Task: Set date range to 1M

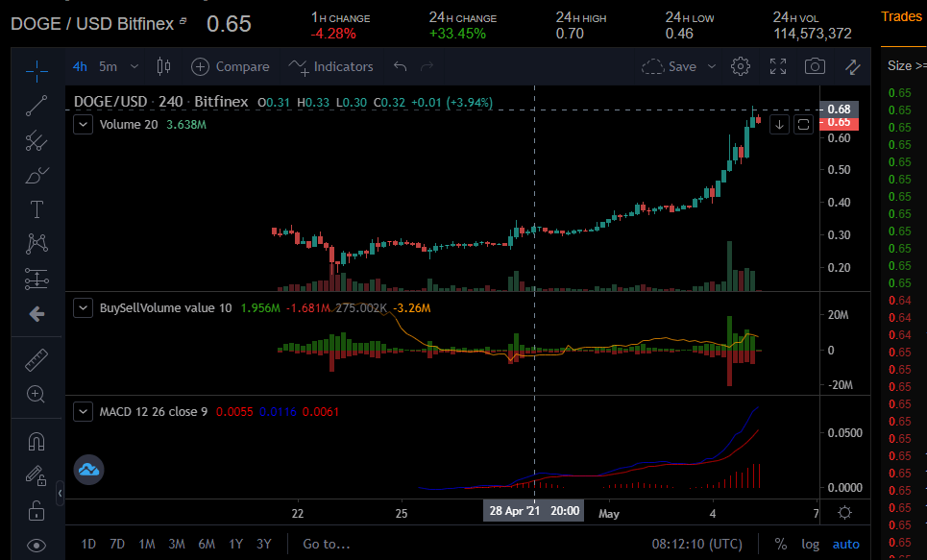Action: tap(147, 544)
